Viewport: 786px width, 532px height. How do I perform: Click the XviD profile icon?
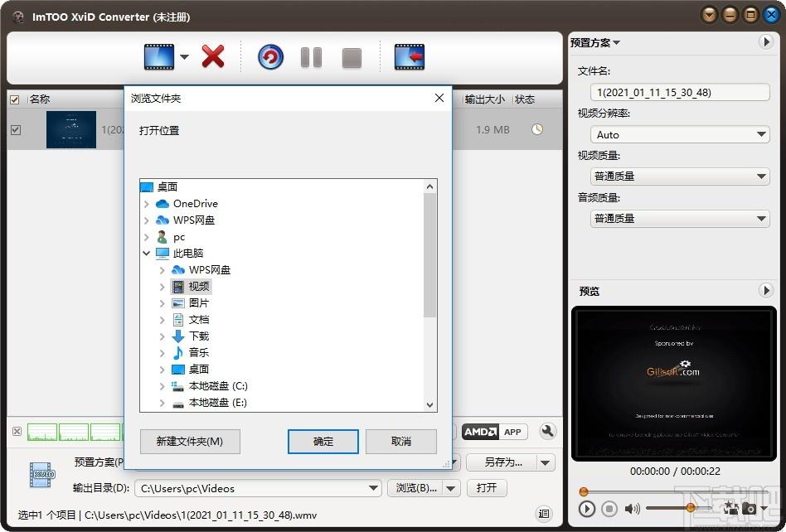[42, 475]
